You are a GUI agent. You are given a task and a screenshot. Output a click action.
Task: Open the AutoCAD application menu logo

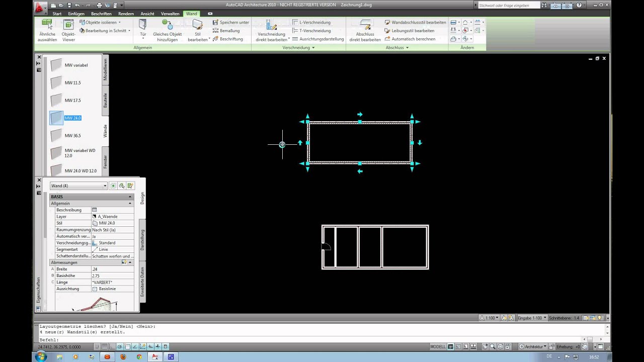tap(41, 8)
